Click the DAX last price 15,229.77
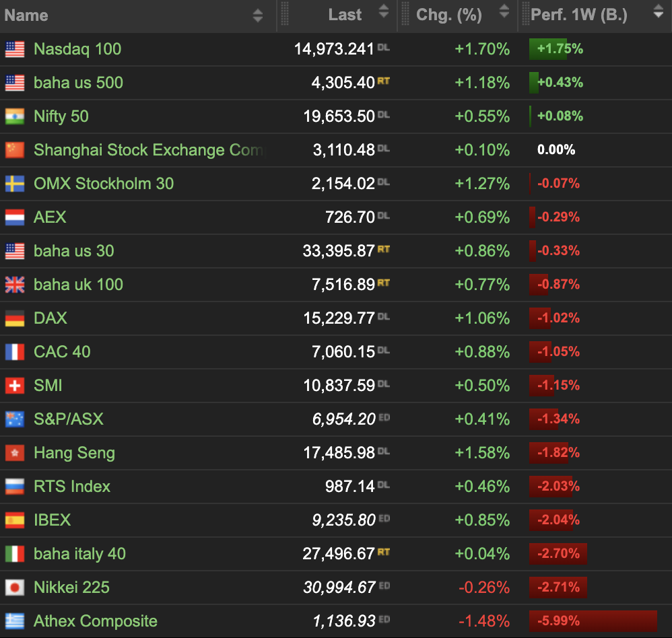This screenshot has height=638, width=672. 339,318
